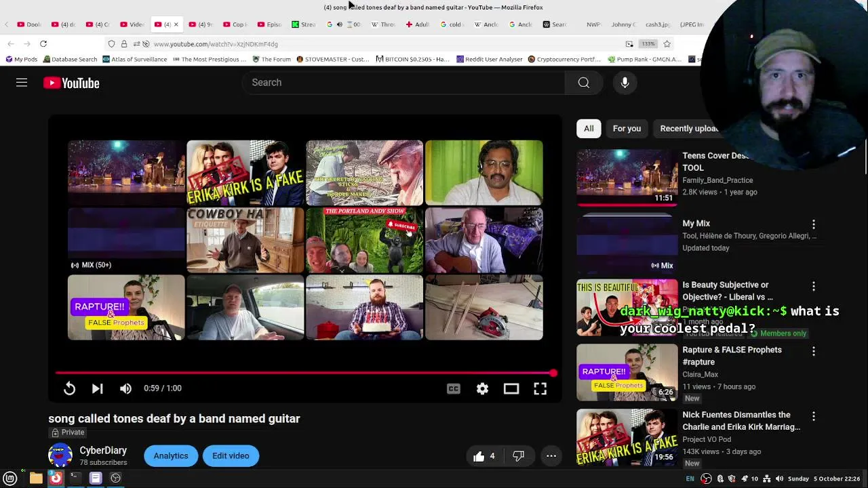
Task: Switch player to theater mode
Action: 511,388
